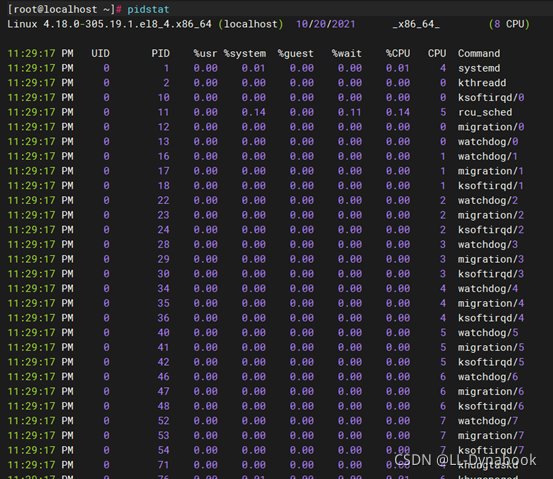Image resolution: width=553 pixels, height=479 pixels.
Task: Click the rcu_sched command name
Action: tap(485, 112)
